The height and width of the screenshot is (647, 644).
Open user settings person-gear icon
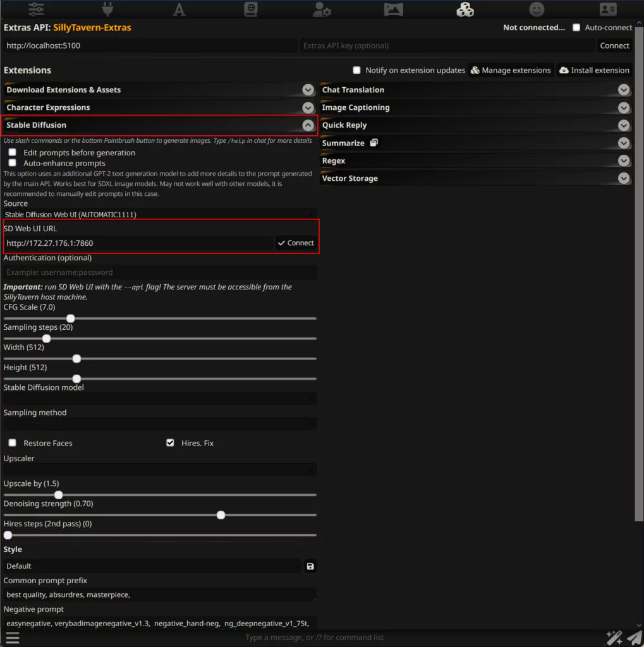[322, 9]
